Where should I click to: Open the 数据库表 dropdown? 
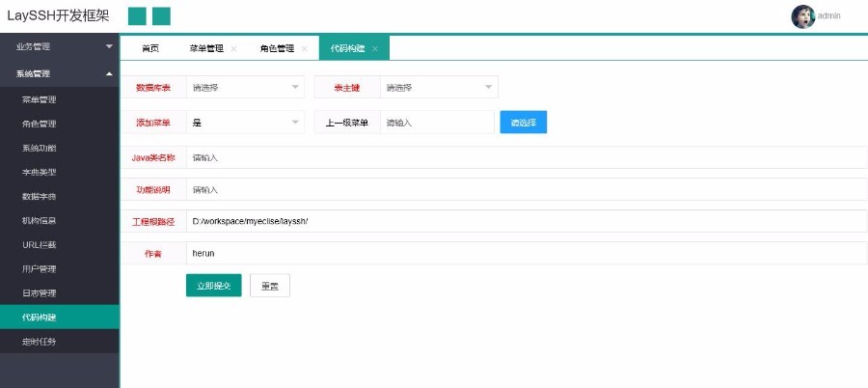click(245, 87)
